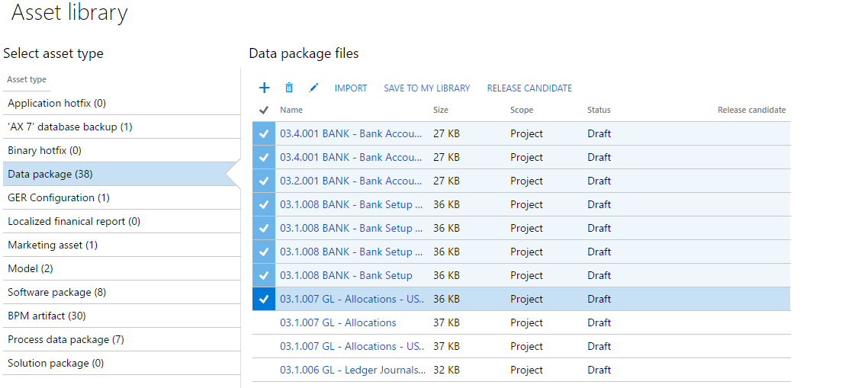
Task: Open the 03.1.007 GL - Allocations link
Action: [338, 323]
